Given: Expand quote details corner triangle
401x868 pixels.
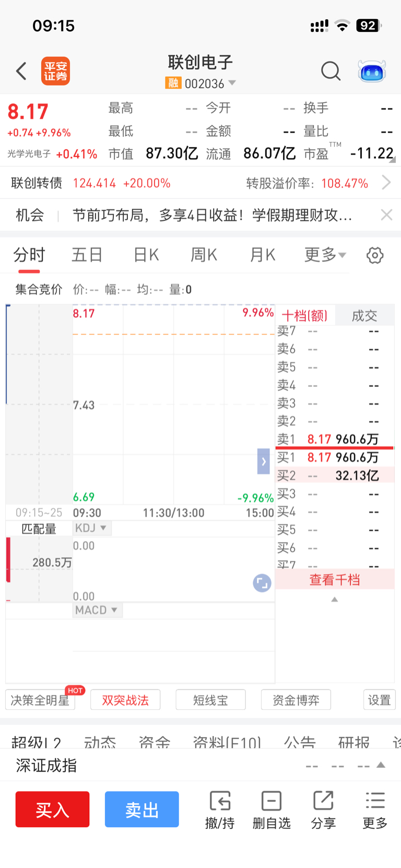Looking at the screenshot, I should pos(392,160).
